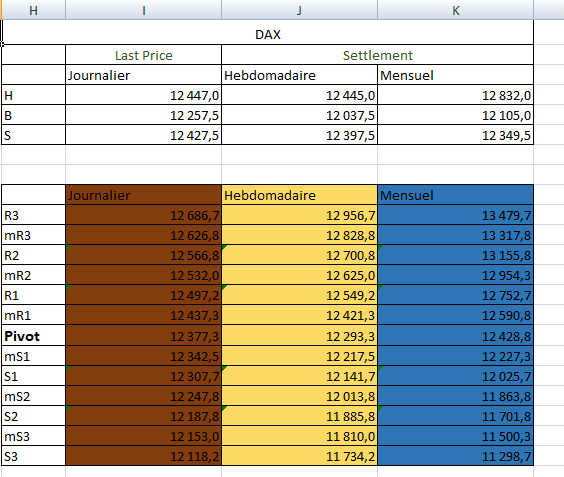This screenshot has height=477, width=564.
Task: Select row label S cell
Action: [33, 135]
